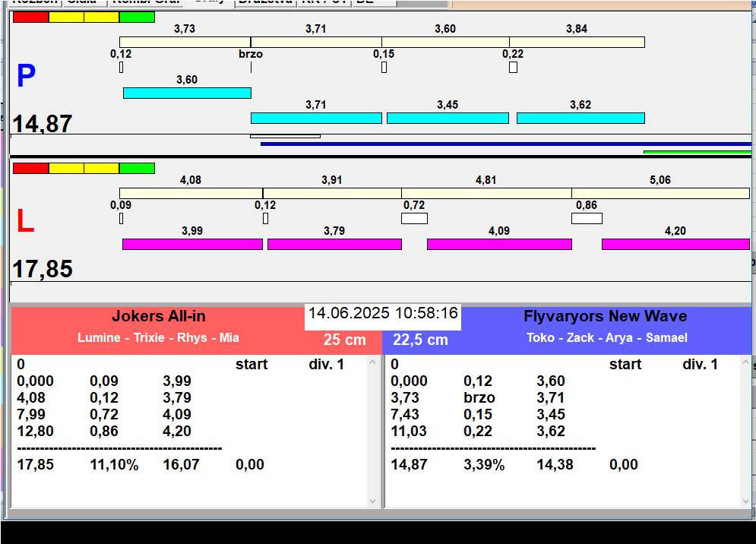Open the Družstva tab
The image size is (756, 544).
pyautogui.click(x=264, y=2)
